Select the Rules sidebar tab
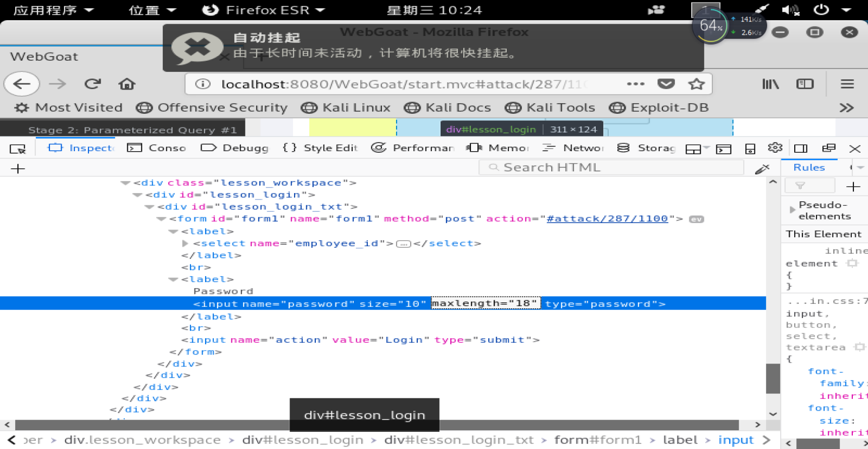 [809, 167]
